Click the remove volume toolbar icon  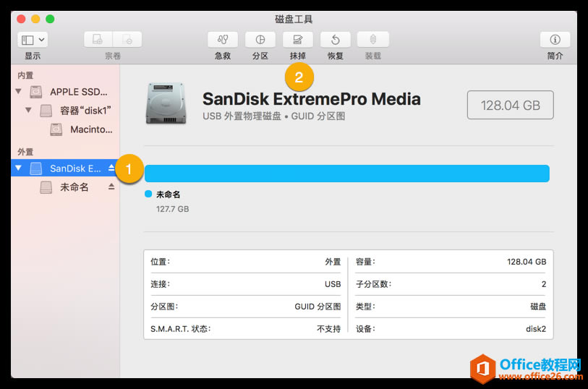[127, 40]
